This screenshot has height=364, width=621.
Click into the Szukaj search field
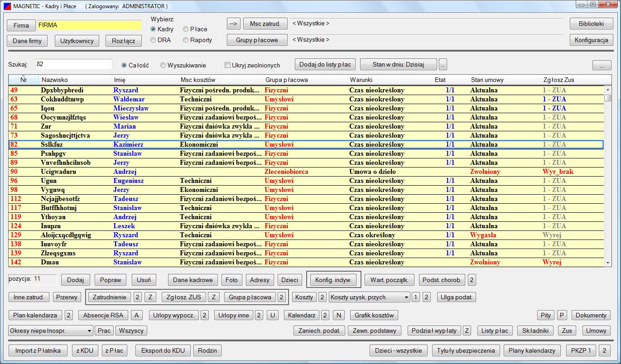pyautogui.click(x=73, y=64)
